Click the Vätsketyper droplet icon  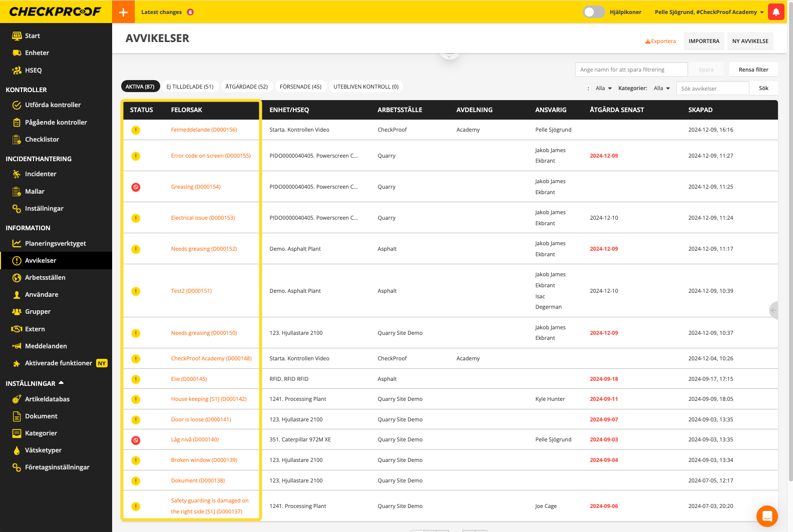(x=17, y=450)
